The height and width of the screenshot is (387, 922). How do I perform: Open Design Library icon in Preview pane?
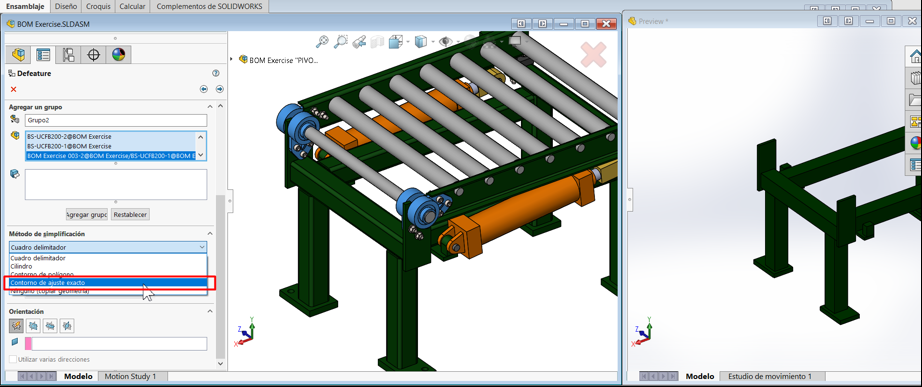(916, 78)
